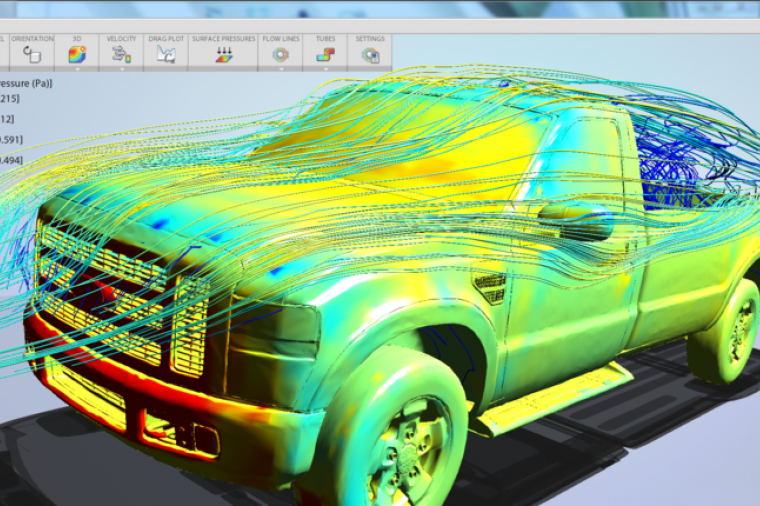This screenshot has width=760, height=506.
Task: Expand the dropdown arrow under 3D
Action: click(x=77, y=68)
